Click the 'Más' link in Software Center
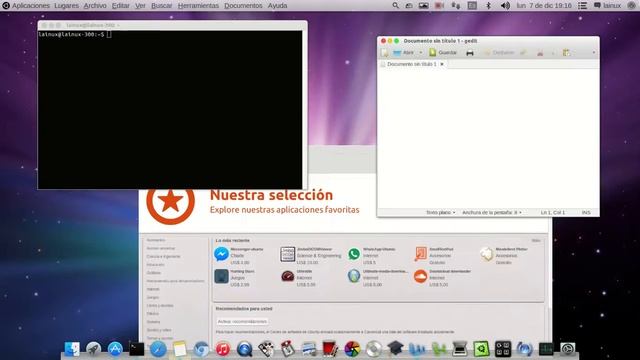The width and height of the screenshot is (640, 360). [536, 240]
